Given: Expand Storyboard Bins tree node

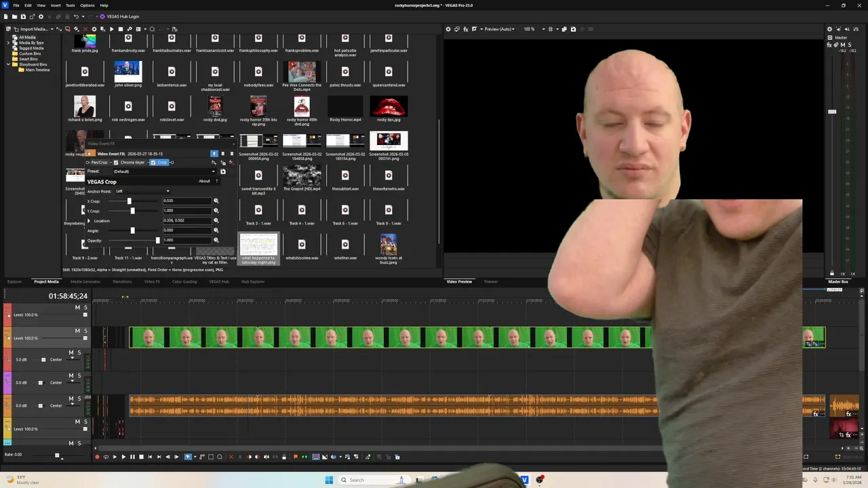Looking at the screenshot, I should 8,64.
